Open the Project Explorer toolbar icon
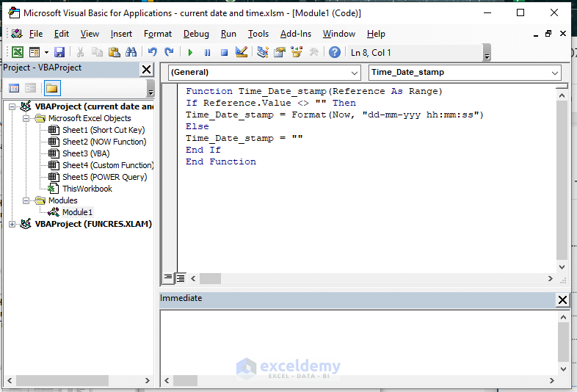 click(262, 52)
